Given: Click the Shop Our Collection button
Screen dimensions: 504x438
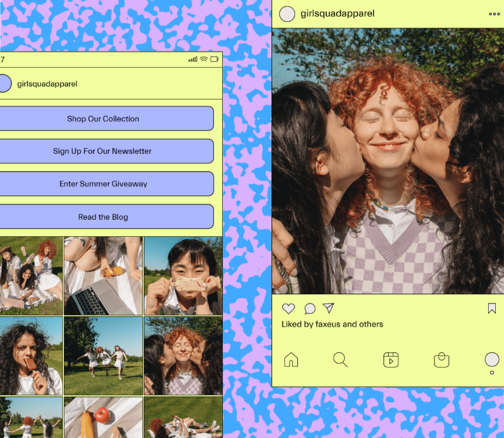Looking at the screenshot, I should pos(103,119).
